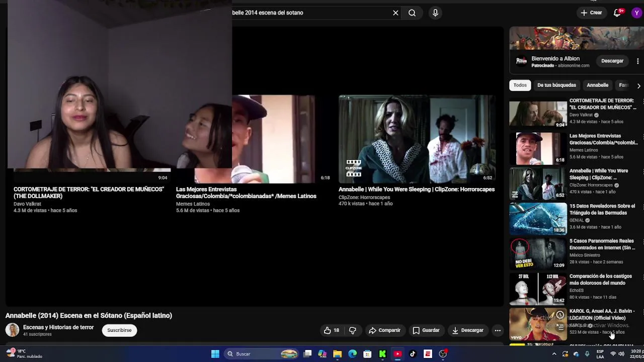Click the Crear button
Screen dimensions: 644x362
click(591, 13)
